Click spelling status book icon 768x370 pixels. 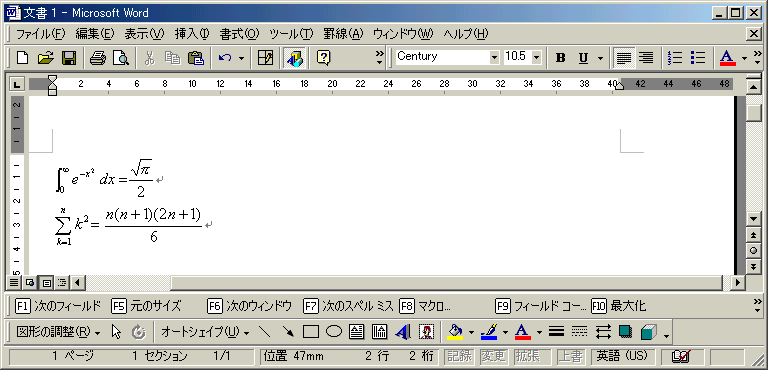[681, 356]
